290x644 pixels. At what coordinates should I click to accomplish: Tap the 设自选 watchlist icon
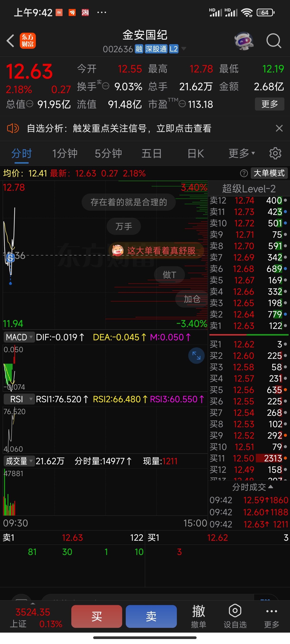click(x=235, y=616)
